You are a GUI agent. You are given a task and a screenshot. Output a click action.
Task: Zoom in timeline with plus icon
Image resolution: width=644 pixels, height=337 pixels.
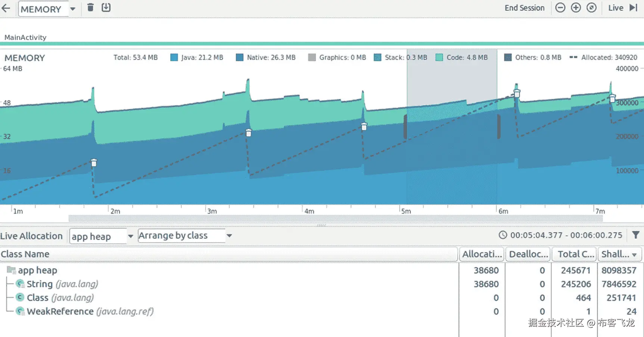pos(576,8)
